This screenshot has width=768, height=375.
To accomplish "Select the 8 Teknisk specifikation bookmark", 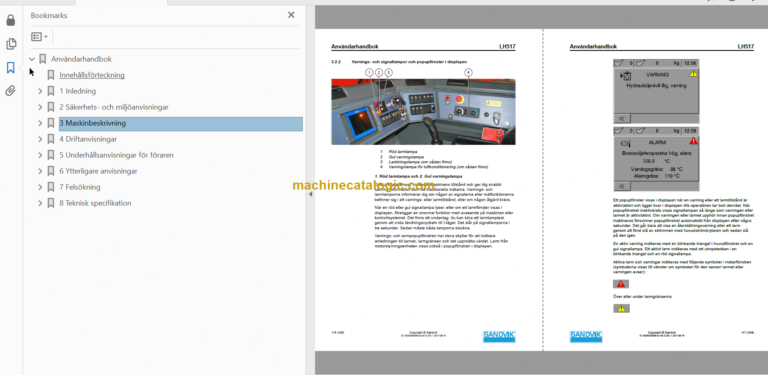I will [x=96, y=203].
